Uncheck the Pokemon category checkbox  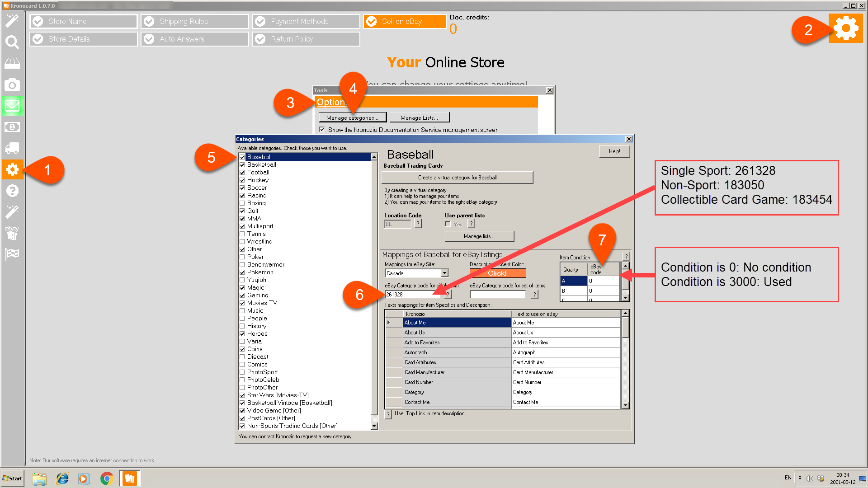242,272
